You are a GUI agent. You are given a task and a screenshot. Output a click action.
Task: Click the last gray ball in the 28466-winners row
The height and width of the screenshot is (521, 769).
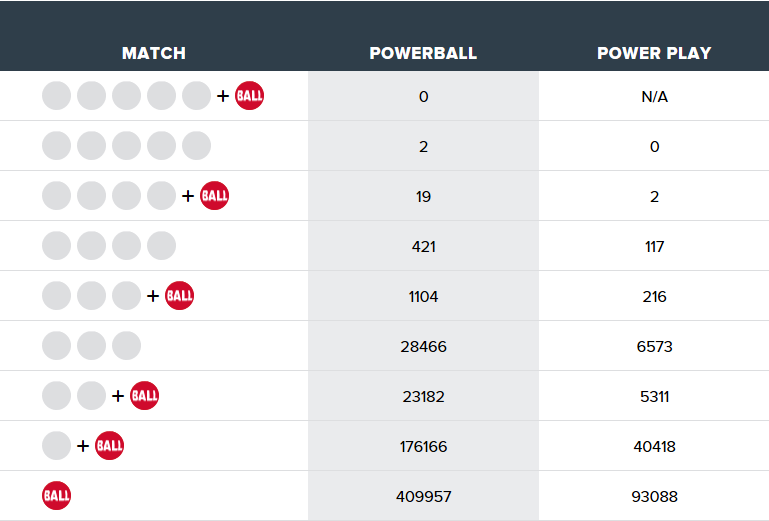click(126, 346)
